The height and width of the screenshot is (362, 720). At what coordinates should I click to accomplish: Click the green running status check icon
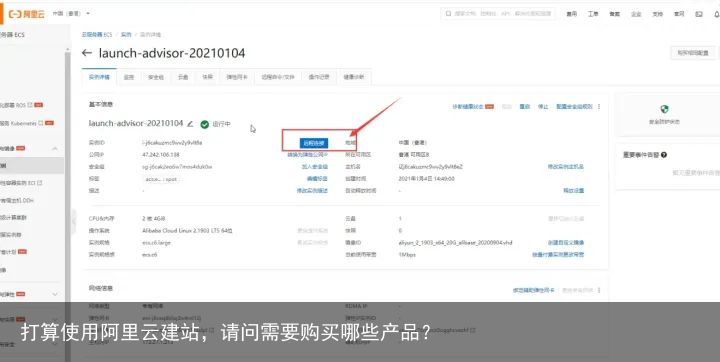pyautogui.click(x=205, y=124)
